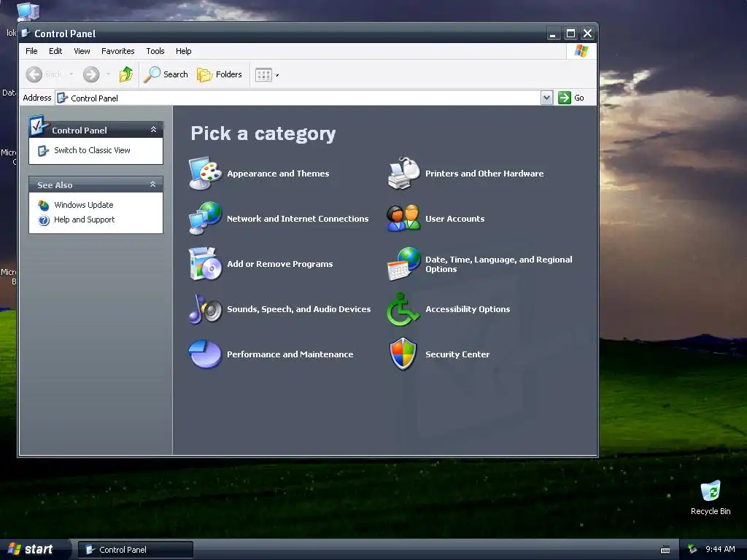747x560 pixels.
Task: Click the computer icon on the desktop behind the window
Action: (28, 11)
